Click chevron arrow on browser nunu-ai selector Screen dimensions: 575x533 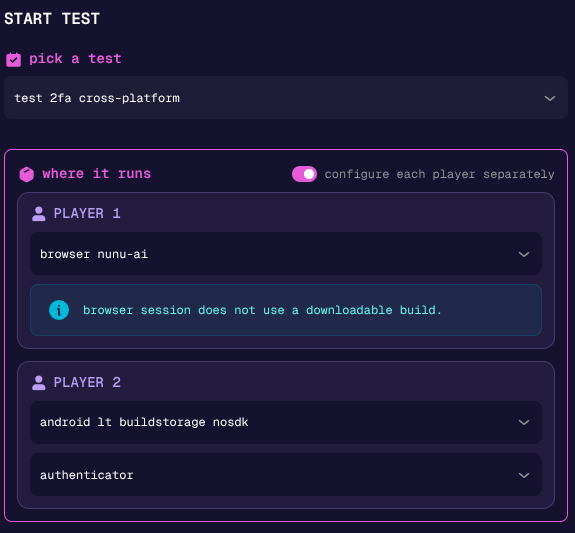pos(524,254)
